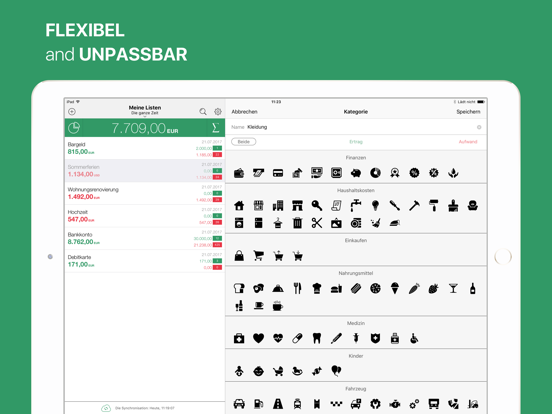Select the Beide type option
The width and height of the screenshot is (552, 414).
coord(244,142)
